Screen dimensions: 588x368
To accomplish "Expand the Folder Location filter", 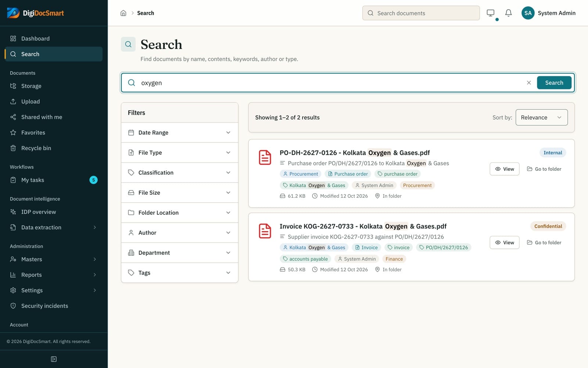I will (179, 212).
